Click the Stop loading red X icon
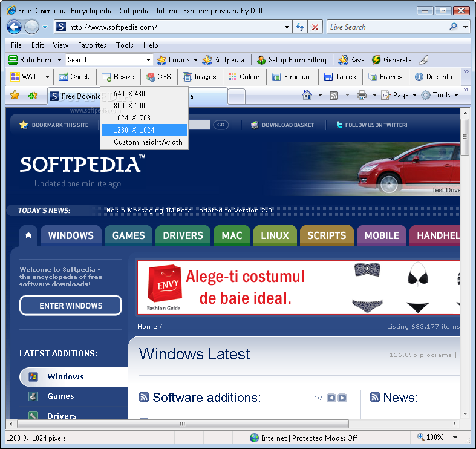476x449 pixels. click(x=315, y=27)
